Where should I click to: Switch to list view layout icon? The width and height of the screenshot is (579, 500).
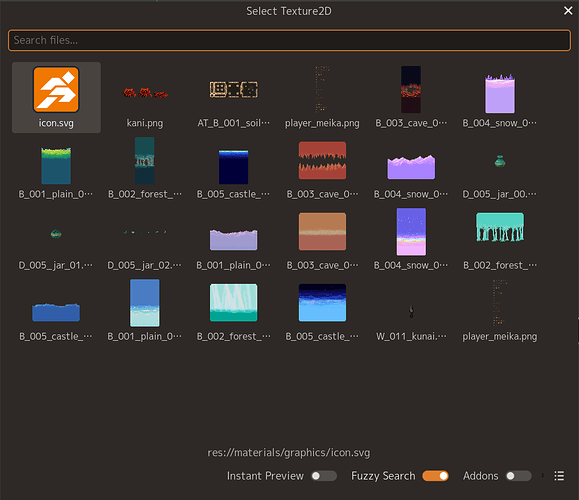coord(559,476)
